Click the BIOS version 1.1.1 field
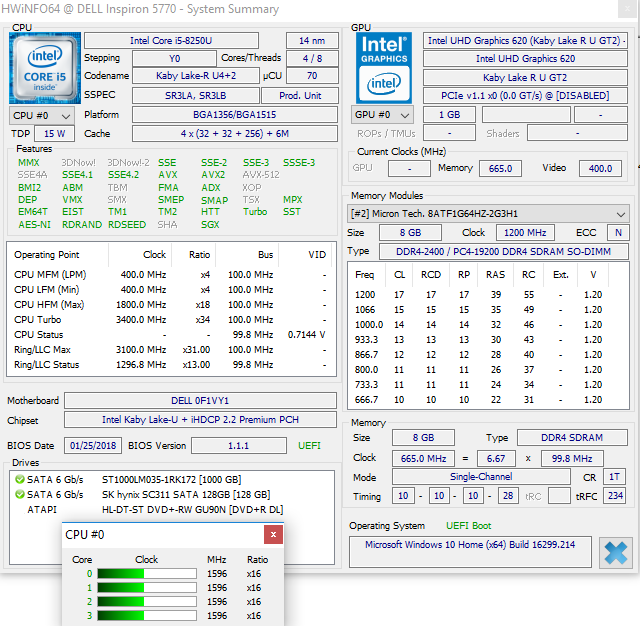Image resolution: width=640 pixels, height=626 pixels. click(239, 445)
